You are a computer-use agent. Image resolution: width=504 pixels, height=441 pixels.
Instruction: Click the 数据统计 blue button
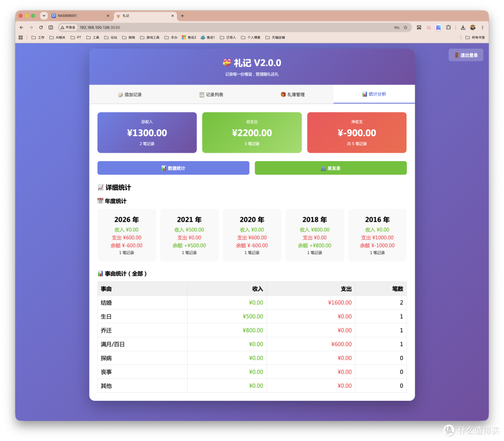point(173,168)
